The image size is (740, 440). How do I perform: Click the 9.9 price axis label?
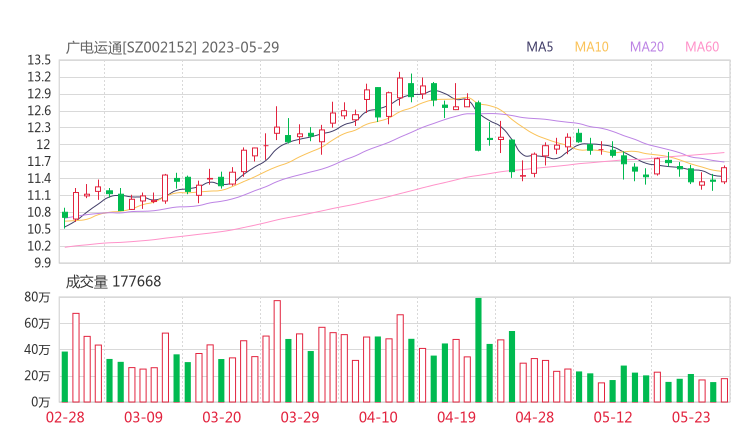click(x=42, y=262)
